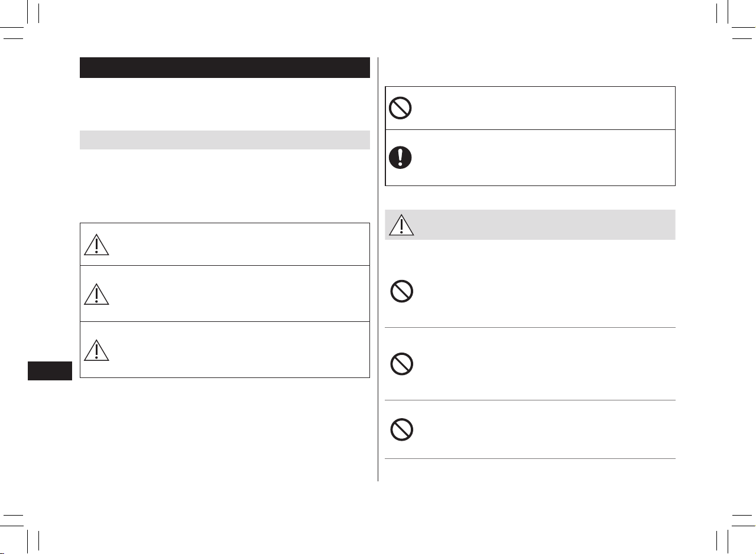Screen dimensions: 756x554
Task: Click the horizontal divider under the first unboxed prohibition icon
Action: 530,327
